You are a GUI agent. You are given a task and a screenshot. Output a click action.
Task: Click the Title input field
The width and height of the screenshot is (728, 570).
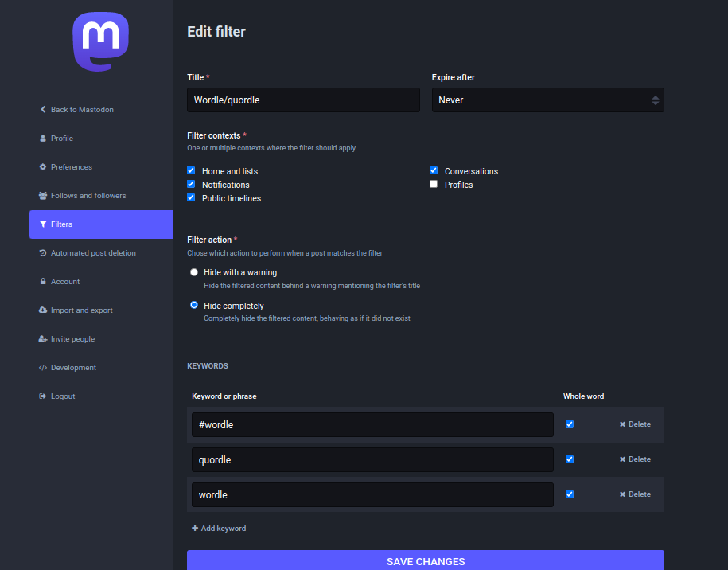point(304,100)
